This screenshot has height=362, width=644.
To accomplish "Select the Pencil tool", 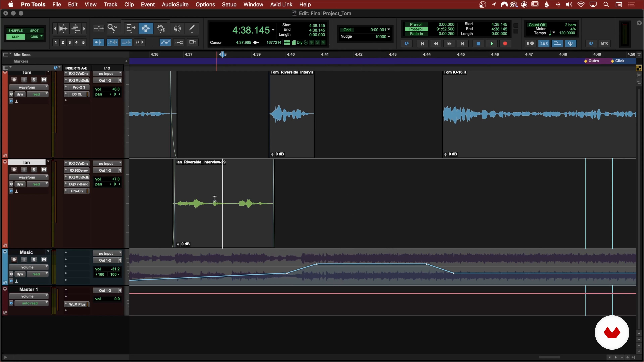I will click(192, 28).
